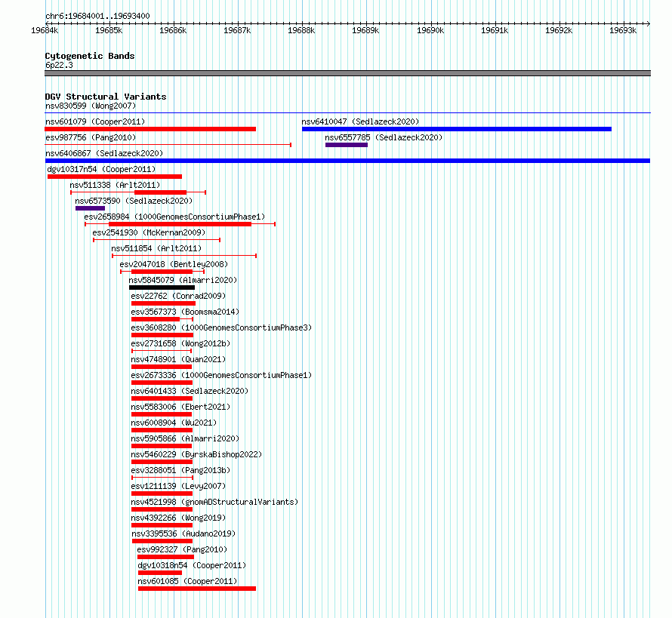Select the purple bar under nsv6573590
Image resolution: width=672 pixels, height=618 pixels.
(90, 208)
